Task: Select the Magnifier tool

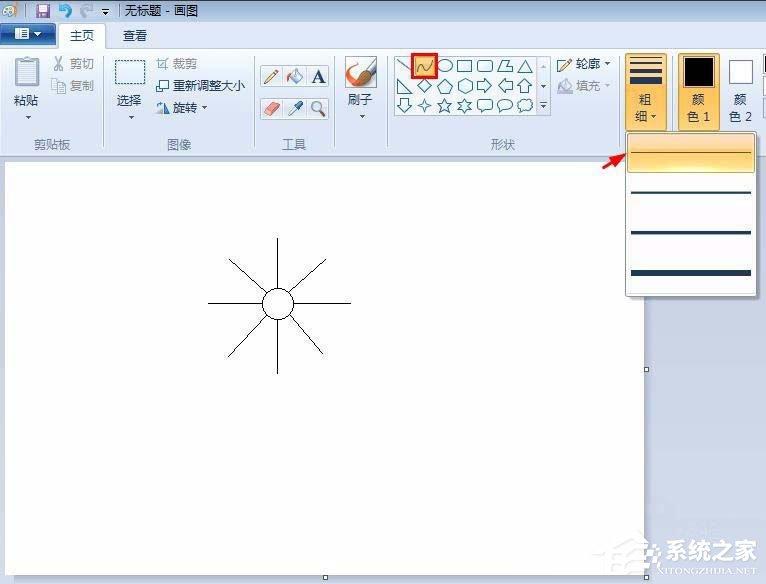Action: tap(318, 108)
